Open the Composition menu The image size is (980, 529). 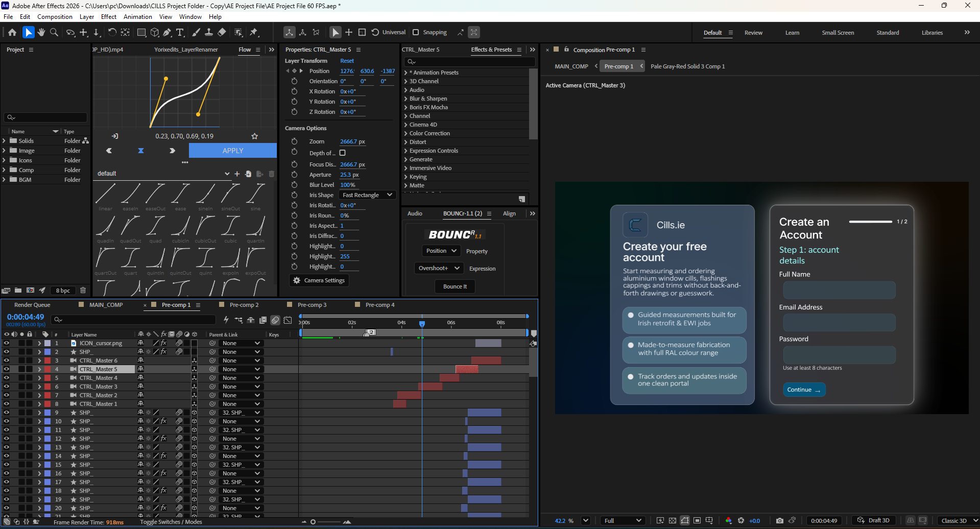[x=55, y=17]
